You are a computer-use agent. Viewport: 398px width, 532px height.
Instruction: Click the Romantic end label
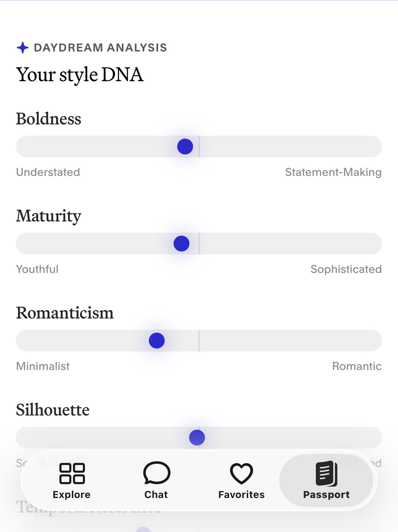(357, 366)
